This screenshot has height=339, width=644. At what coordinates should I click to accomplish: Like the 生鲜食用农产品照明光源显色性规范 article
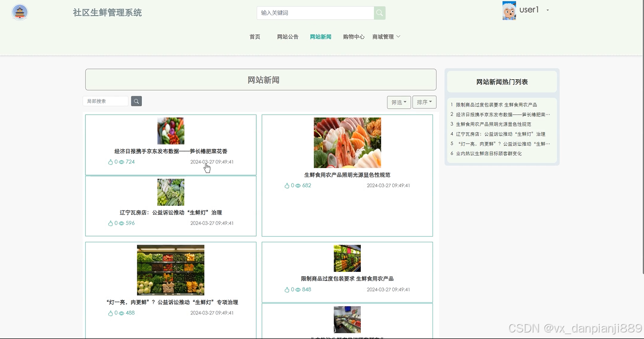coord(287,186)
